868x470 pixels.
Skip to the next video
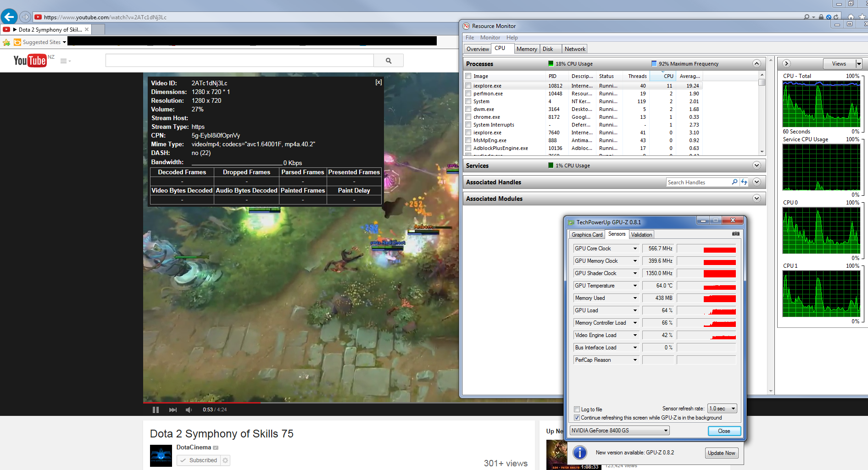[x=172, y=409]
